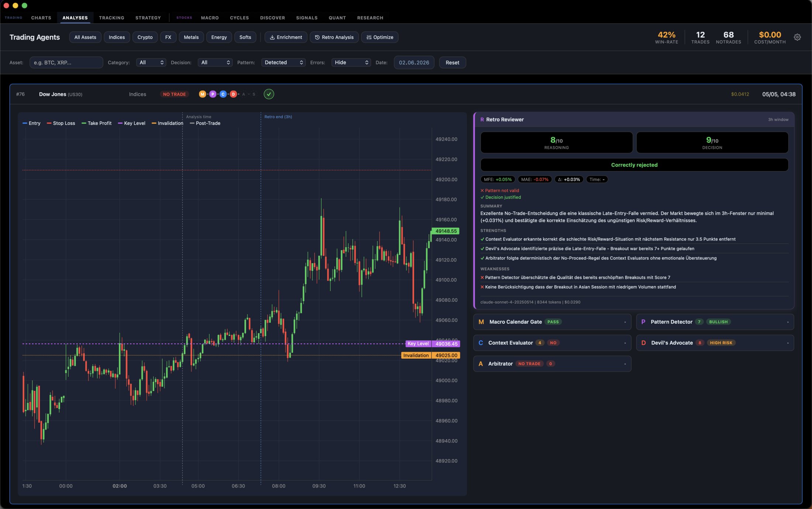Viewport: 812px width, 509px height.
Task: Click the Decision 9/10 score box
Action: pyautogui.click(x=712, y=143)
